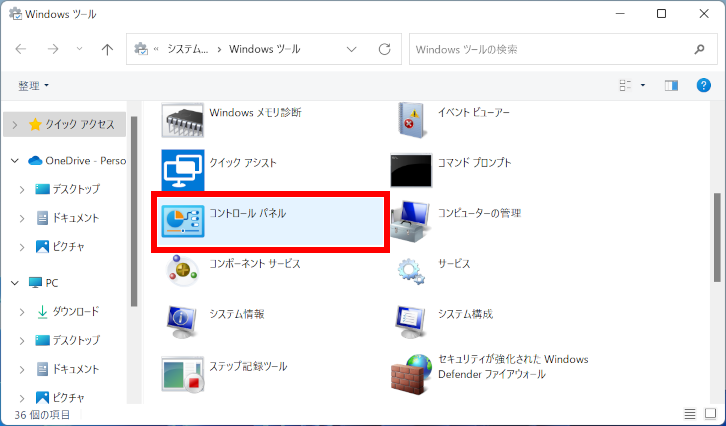
Task: Toggle the preview pane icon
Action: (x=671, y=85)
